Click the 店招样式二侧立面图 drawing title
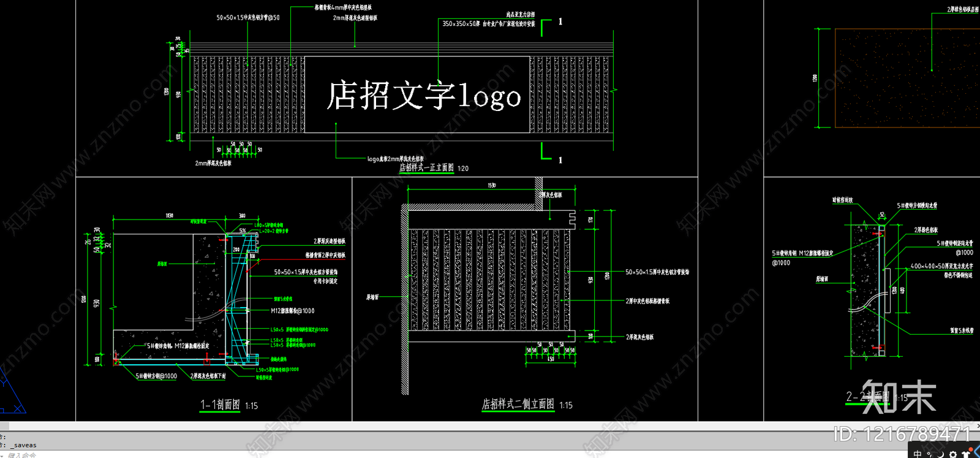 coord(518,404)
